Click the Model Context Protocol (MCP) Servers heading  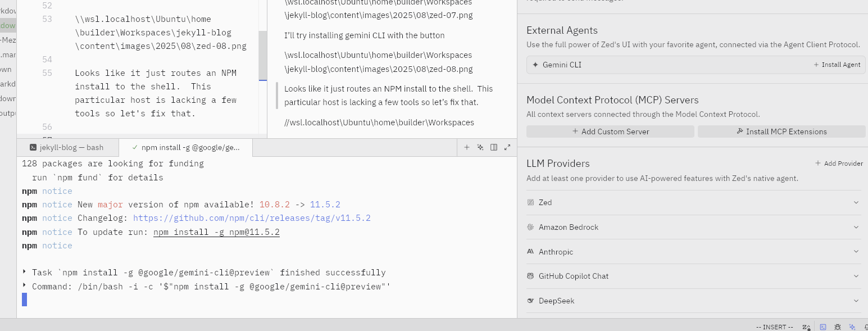612,100
